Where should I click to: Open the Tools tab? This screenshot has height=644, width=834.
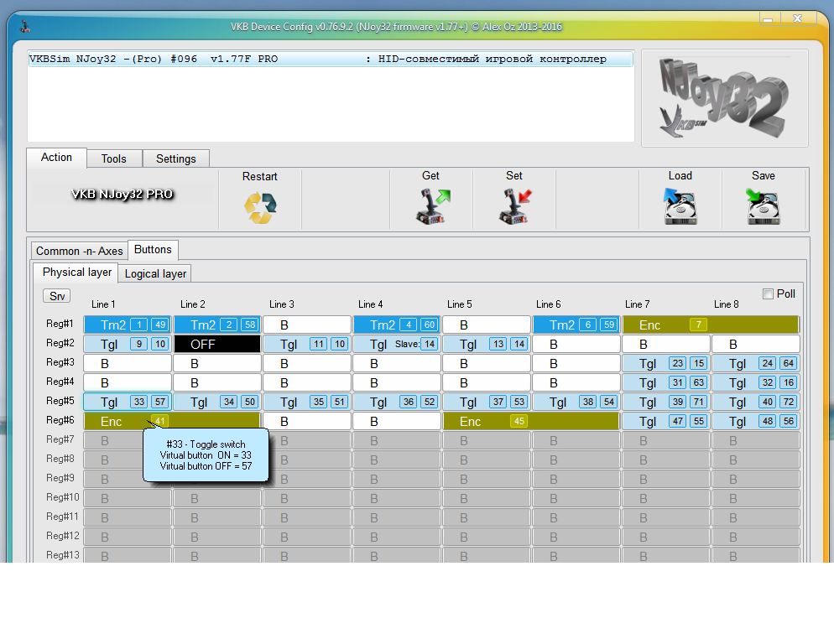pos(114,158)
